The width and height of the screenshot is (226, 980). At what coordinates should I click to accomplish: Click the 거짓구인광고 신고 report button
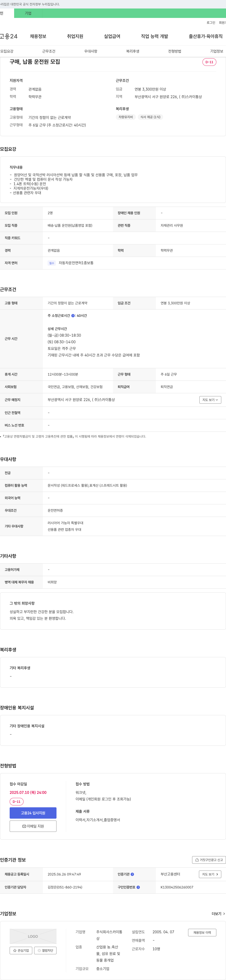209,860
